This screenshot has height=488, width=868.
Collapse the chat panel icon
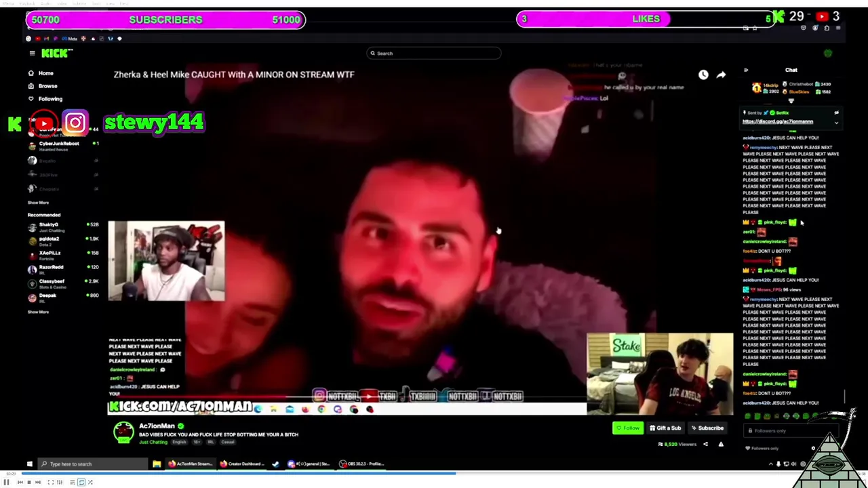coord(746,70)
